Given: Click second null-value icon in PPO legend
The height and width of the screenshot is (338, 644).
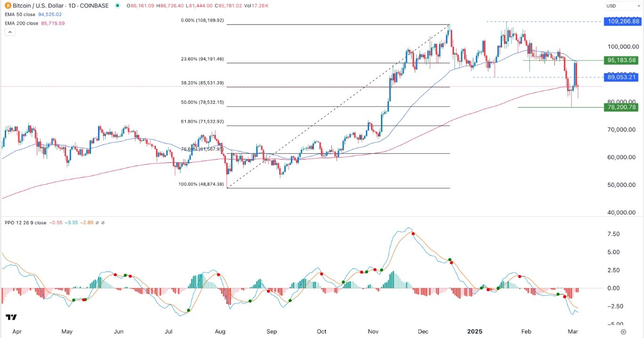Looking at the screenshot, I should [x=103, y=223].
